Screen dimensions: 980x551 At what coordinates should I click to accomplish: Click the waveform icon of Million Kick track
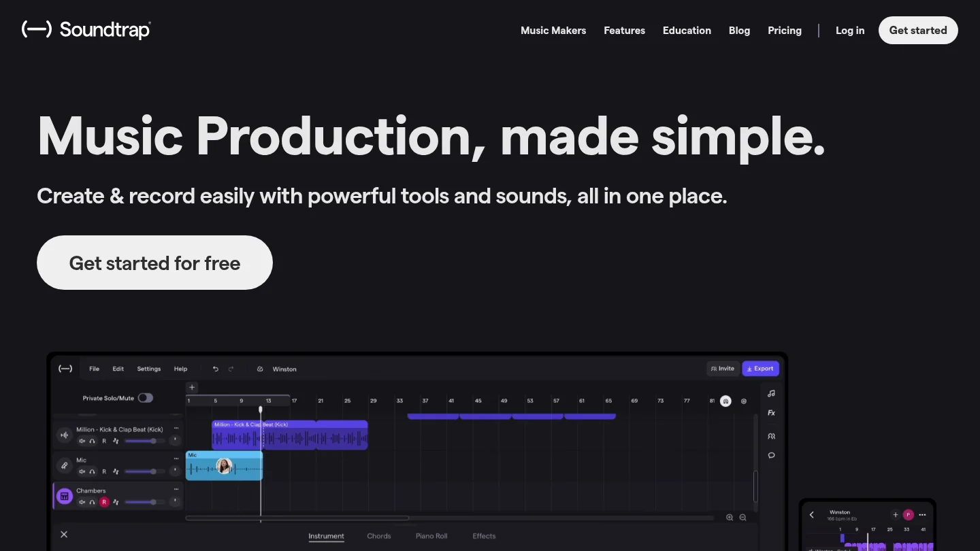pyautogui.click(x=64, y=435)
